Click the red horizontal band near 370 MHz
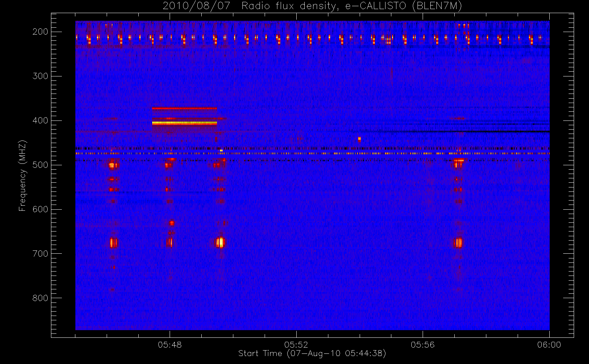 point(185,108)
